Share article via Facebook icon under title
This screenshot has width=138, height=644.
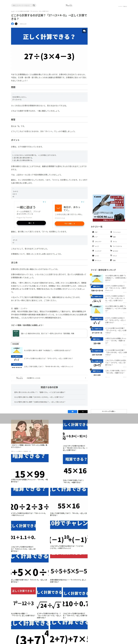click(x=13, y=24)
